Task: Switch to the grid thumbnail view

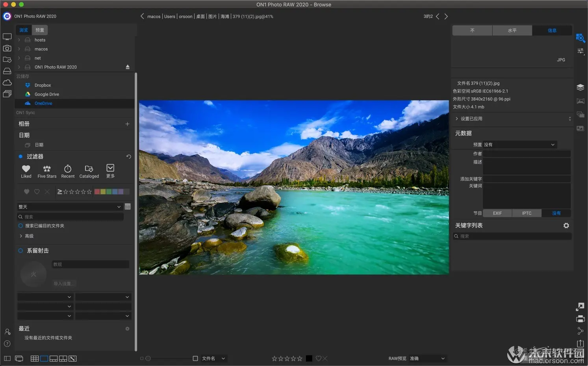Action: point(35,359)
